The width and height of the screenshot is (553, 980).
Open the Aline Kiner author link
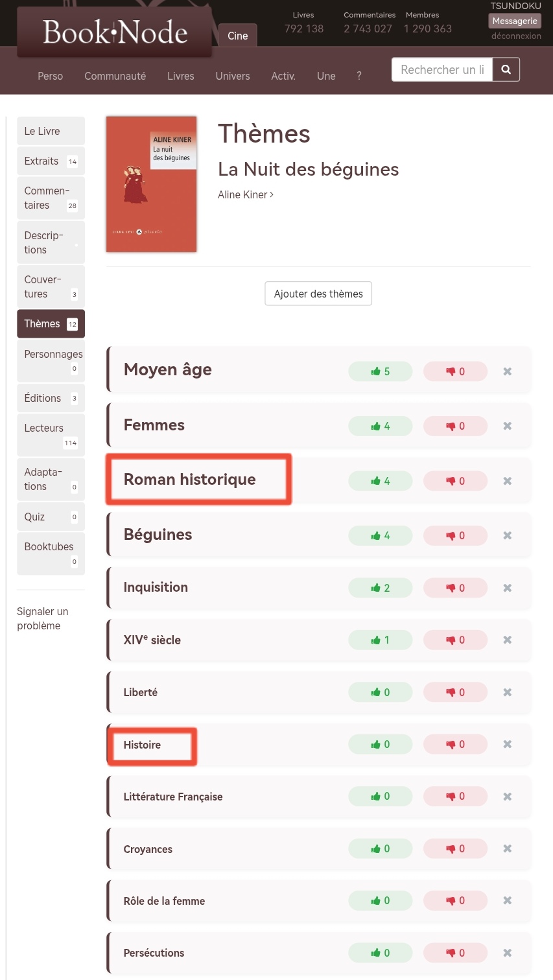246,194
